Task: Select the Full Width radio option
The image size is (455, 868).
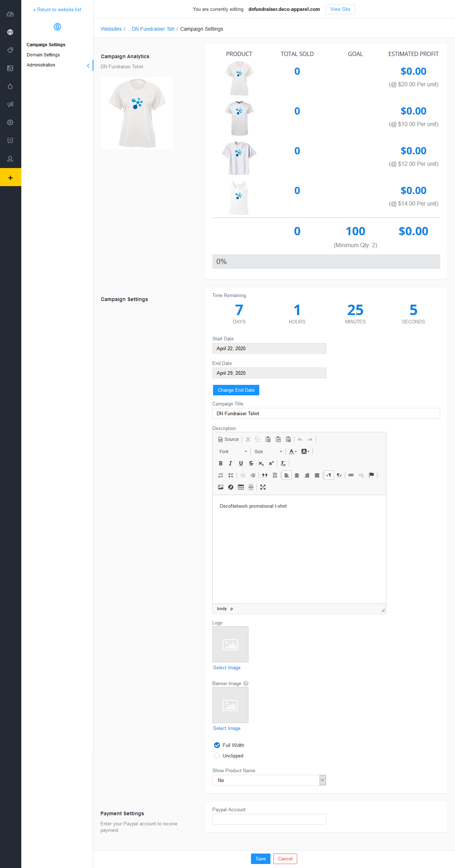Action: pyautogui.click(x=217, y=745)
